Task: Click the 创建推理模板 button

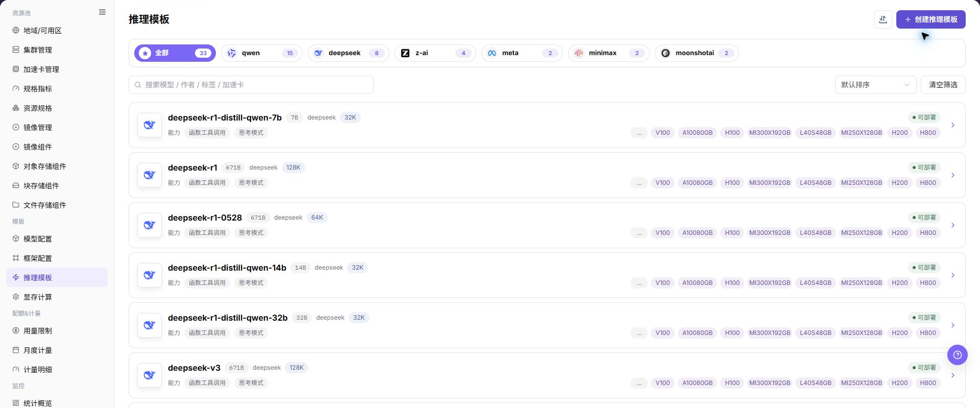Action: 931,19
